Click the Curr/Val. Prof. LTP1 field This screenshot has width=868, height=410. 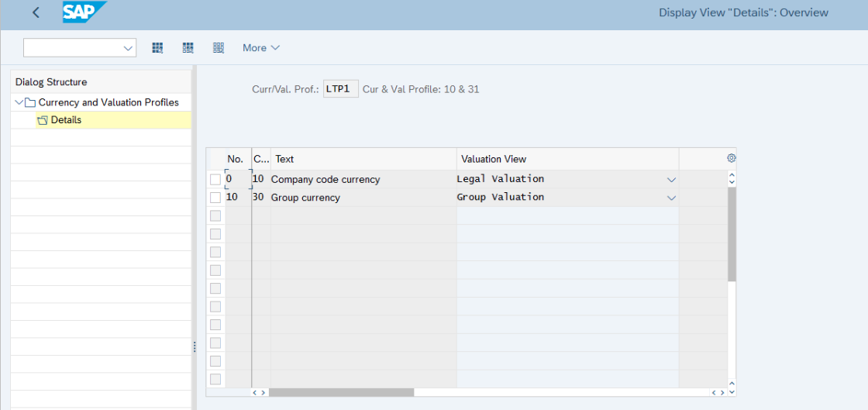(340, 89)
